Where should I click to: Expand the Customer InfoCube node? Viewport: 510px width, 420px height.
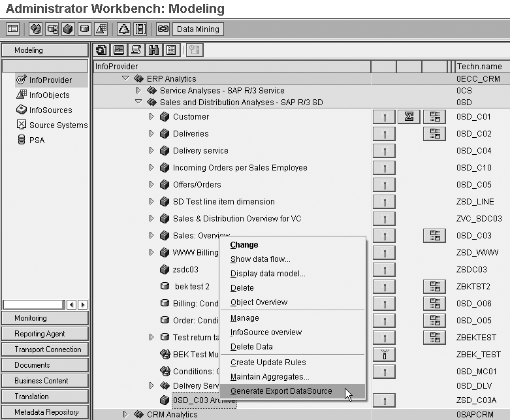pyautogui.click(x=151, y=116)
